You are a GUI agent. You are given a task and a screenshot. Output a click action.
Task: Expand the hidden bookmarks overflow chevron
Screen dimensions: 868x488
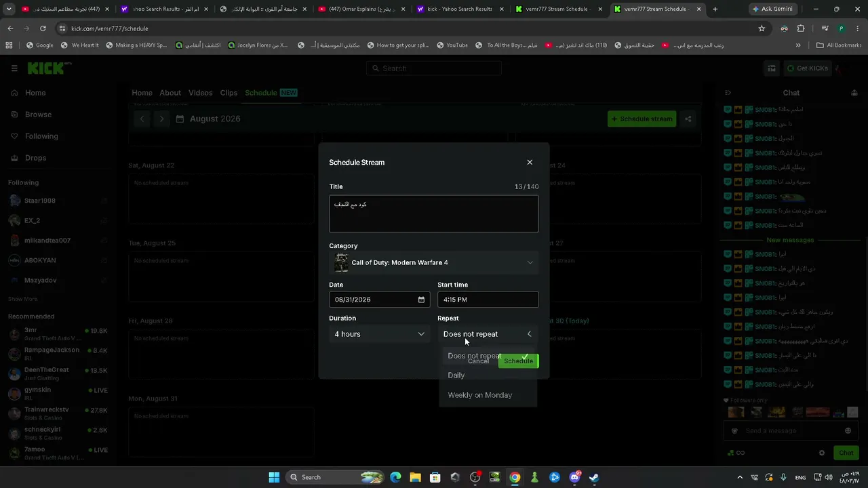pos(798,45)
